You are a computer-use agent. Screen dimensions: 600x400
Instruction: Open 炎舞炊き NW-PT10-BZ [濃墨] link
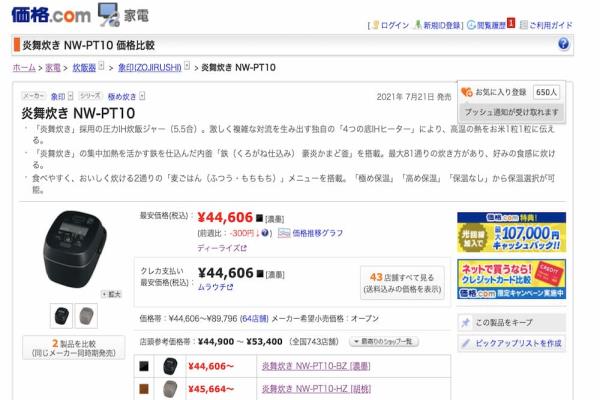click(316, 366)
